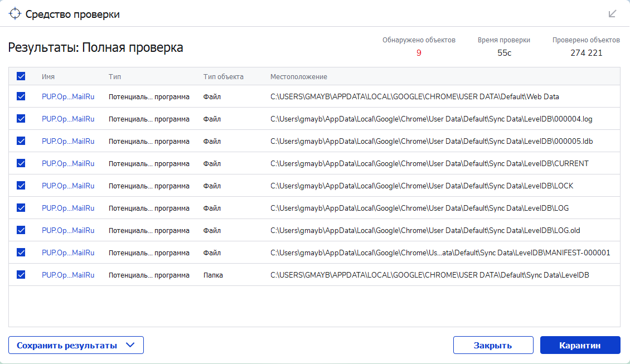The width and height of the screenshot is (630, 364).
Task: Uncheck the LevelDB\LOCK row checkbox
Action: coord(21,186)
